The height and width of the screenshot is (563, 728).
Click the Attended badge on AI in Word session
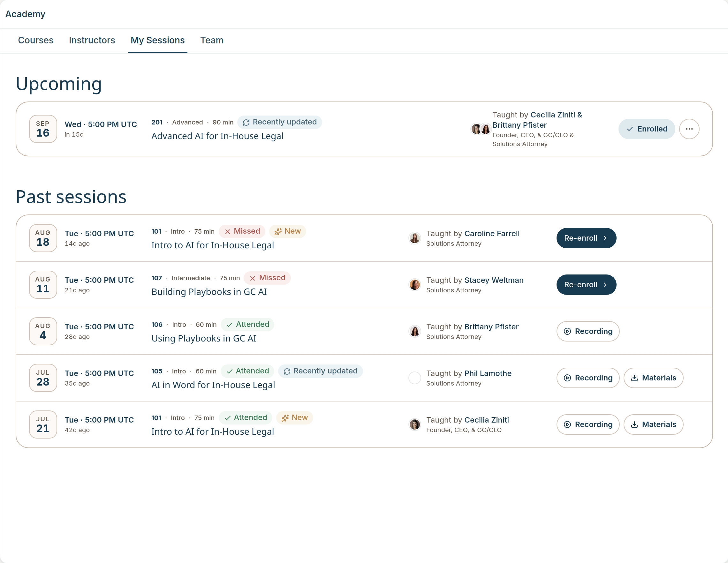[247, 371]
